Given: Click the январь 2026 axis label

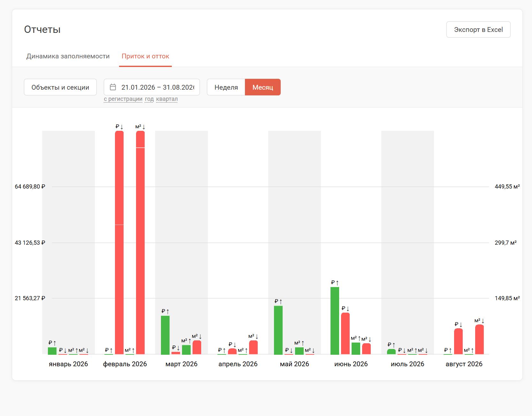Looking at the screenshot, I should pos(68,364).
